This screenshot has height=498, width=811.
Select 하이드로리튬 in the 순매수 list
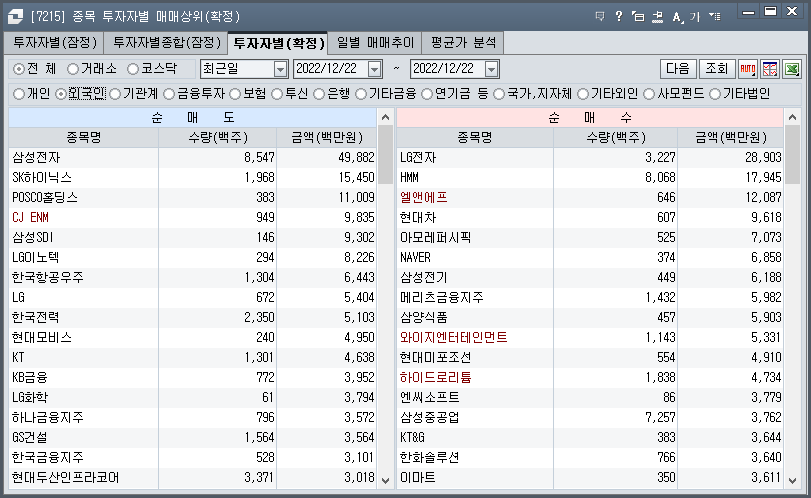coord(435,378)
